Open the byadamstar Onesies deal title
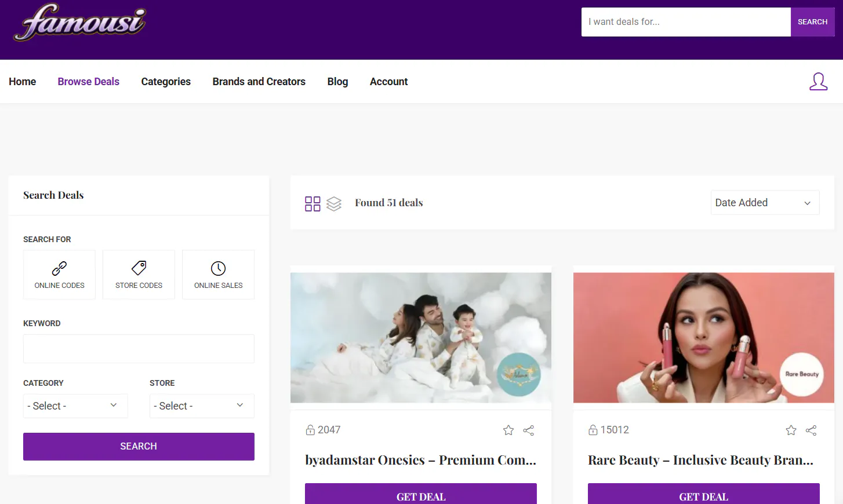Viewport: 843px width, 504px height. pyautogui.click(x=421, y=460)
